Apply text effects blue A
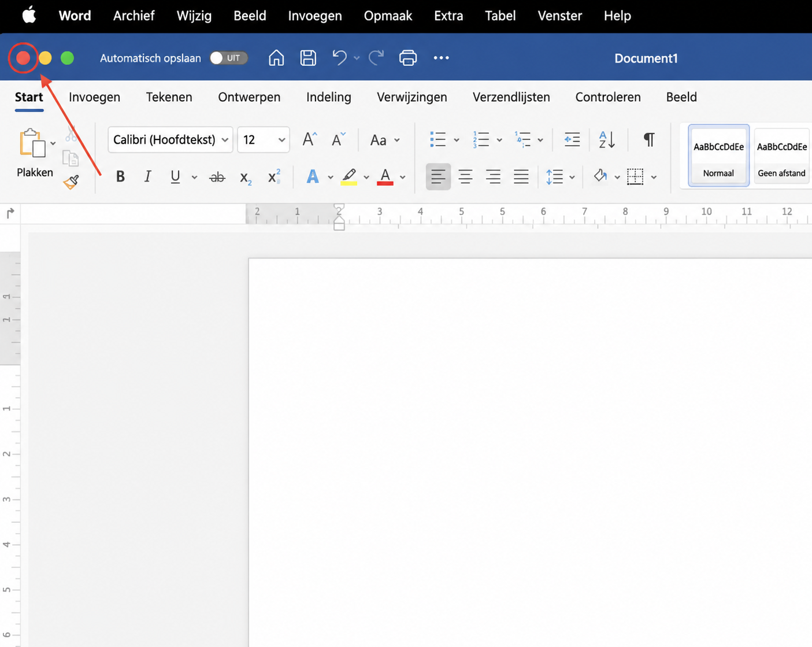Screen dimensions: 812x647 [x=312, y=176]
